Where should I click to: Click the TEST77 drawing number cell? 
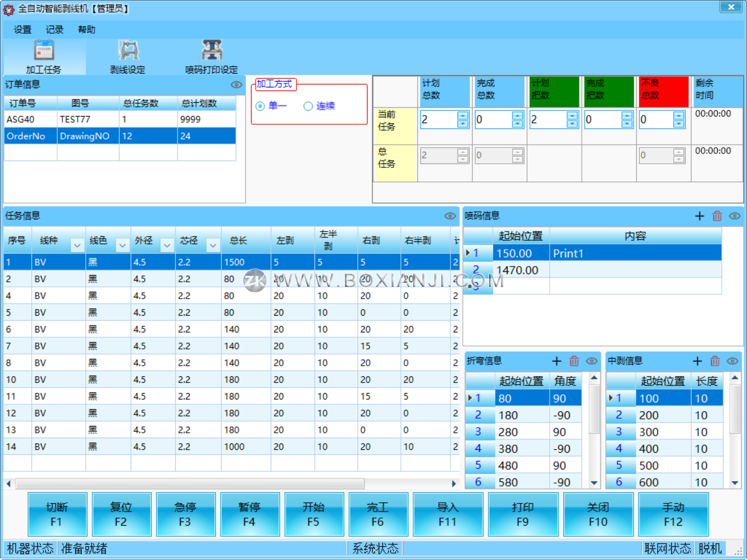tap(88, 119)
